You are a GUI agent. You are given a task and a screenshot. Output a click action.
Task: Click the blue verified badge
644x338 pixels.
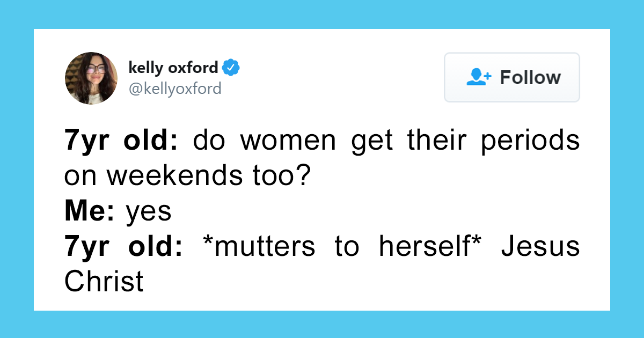tap(231, 68)
